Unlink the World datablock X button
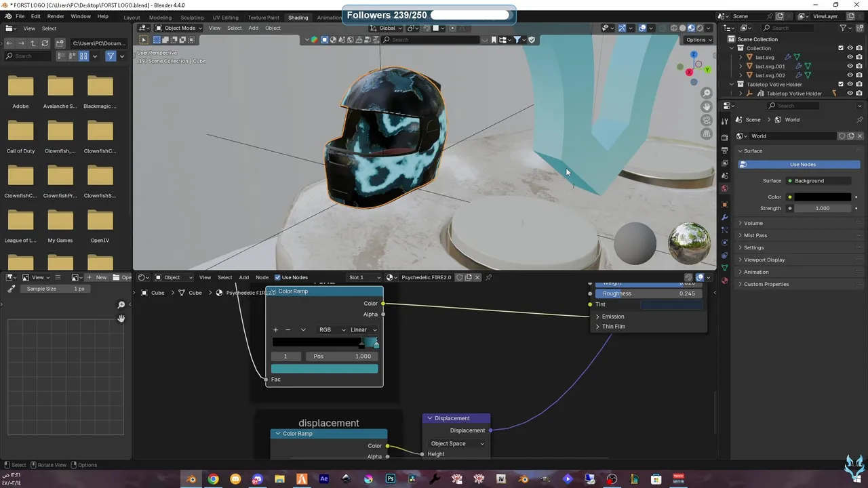 [859, 136]
